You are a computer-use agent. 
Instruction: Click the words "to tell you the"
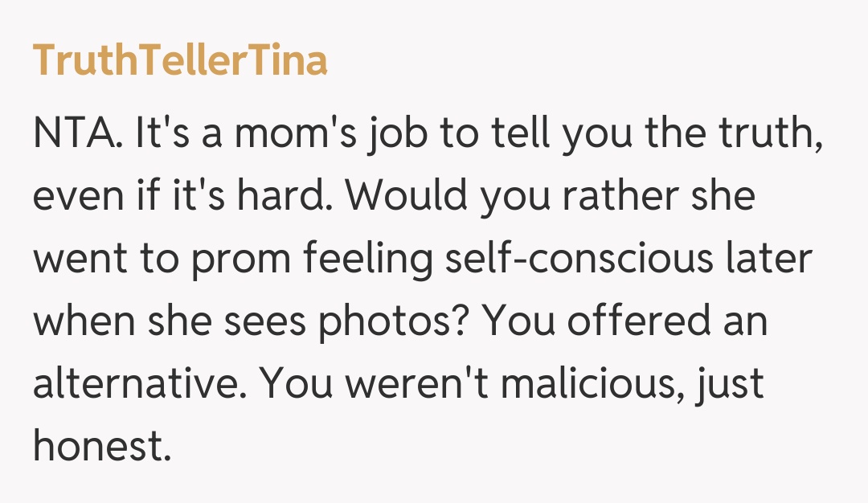point(576,132)
